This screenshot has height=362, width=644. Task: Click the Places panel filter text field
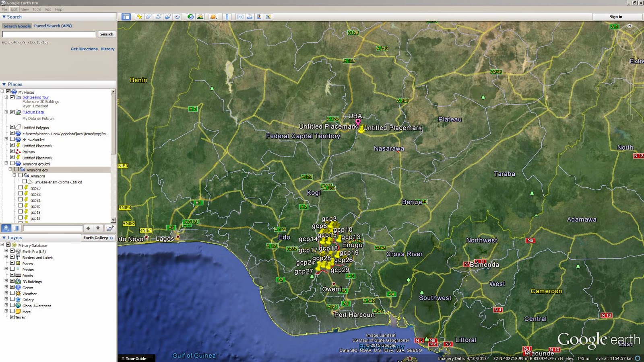coord(53,228)
